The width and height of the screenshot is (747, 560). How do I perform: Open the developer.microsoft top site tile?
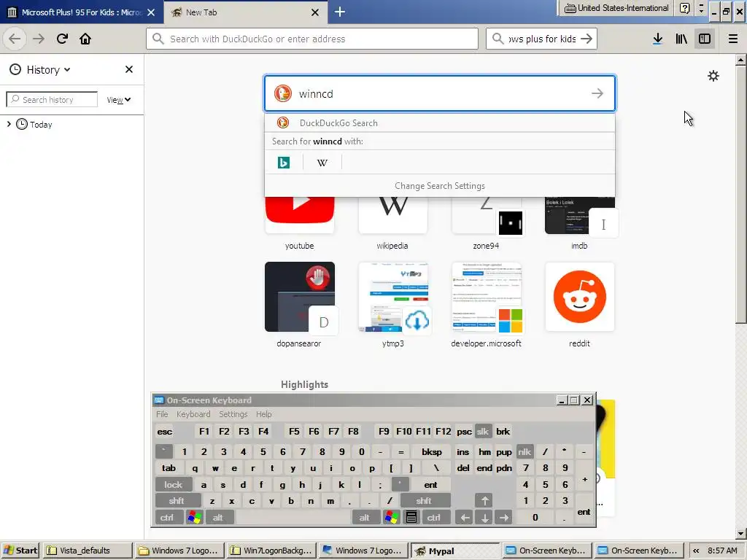487,297
